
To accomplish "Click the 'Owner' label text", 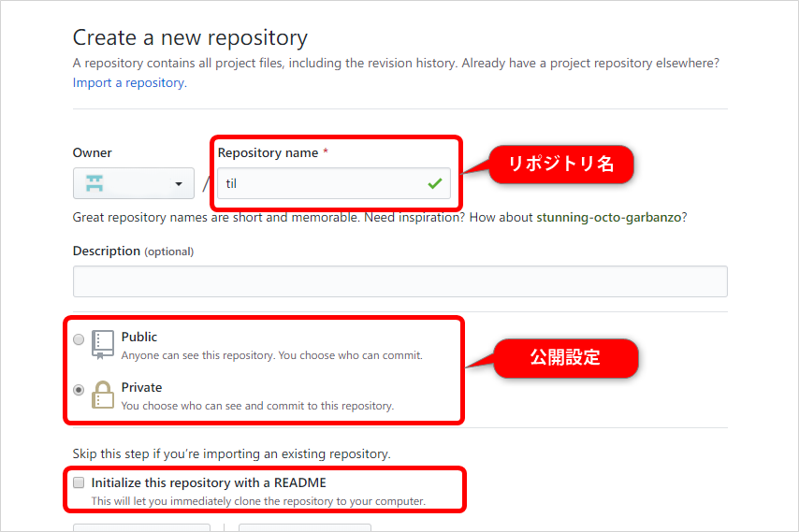I will pos(93,152).
